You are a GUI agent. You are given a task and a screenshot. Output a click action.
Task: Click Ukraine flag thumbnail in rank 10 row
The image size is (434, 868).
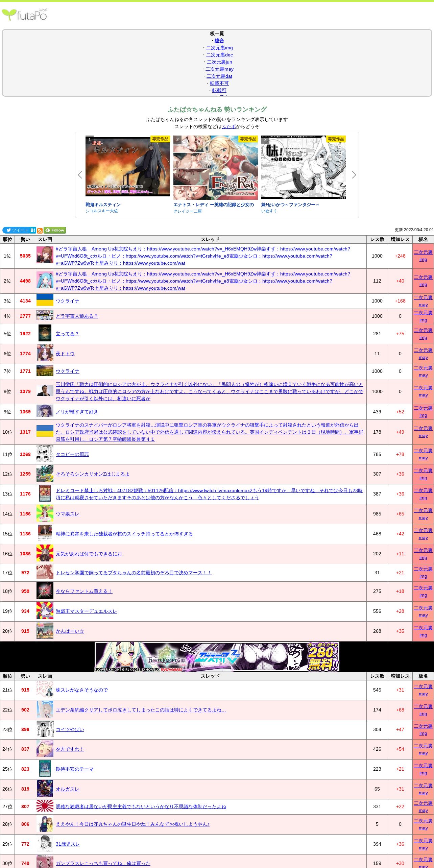click(45, 431)
